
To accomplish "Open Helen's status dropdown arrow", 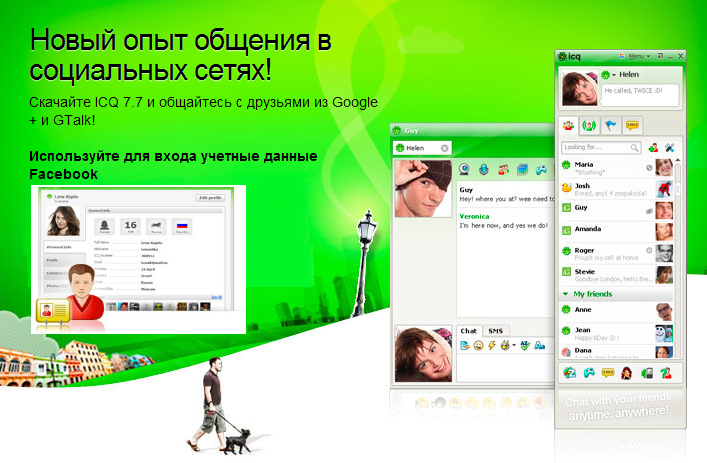I will click(614, 75).
